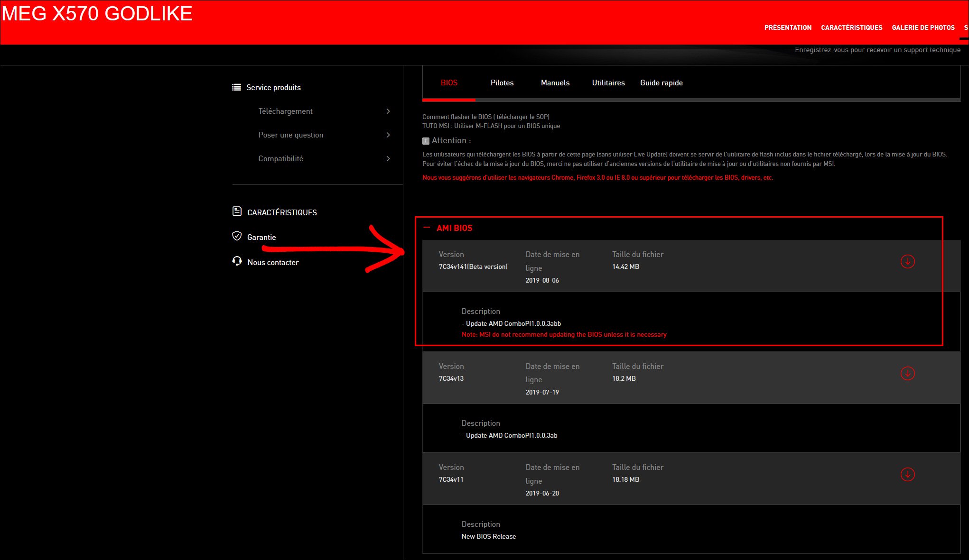
Task: Click the red MSI BIOS update note
Action: click(564, 334)
